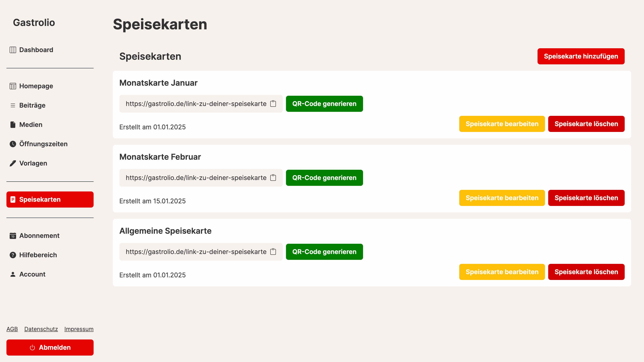
Task: Click the Medien sidebar icon
Action: coord(13,125)
